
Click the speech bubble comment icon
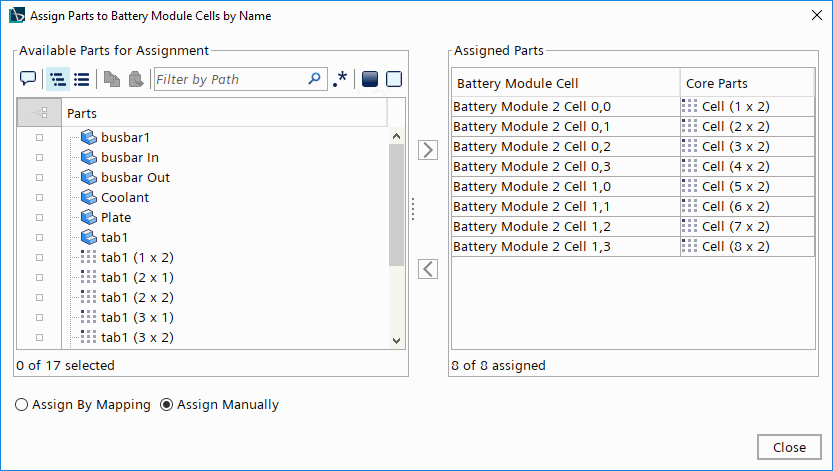tap(28, 79)
